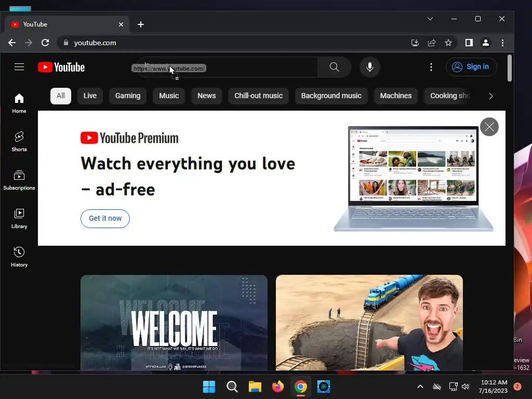Open the notification badge showing 2
This screenshot has height=399, width=532.
(517, 387)
